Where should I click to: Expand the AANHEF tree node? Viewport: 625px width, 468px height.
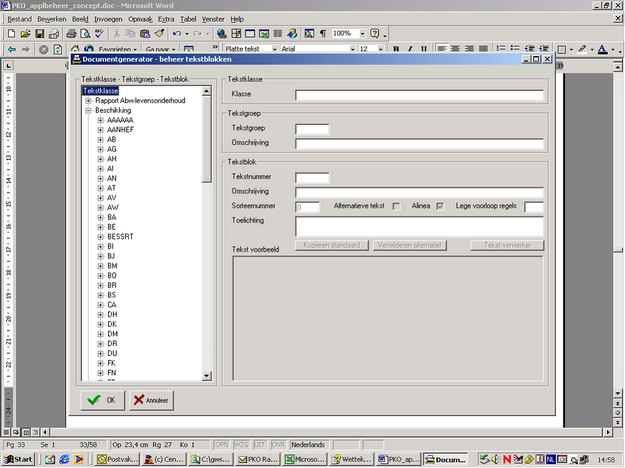pos(100,129)
